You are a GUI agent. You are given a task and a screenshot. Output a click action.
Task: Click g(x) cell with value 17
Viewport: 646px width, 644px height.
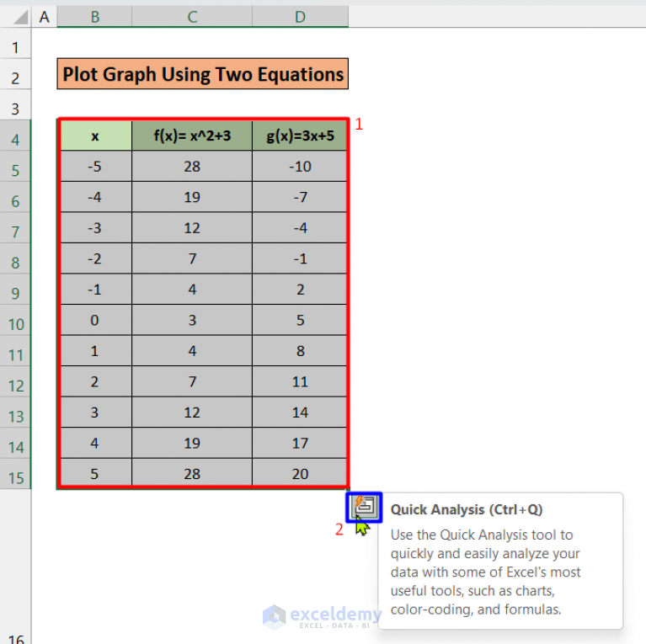click(x=300, y=443)
